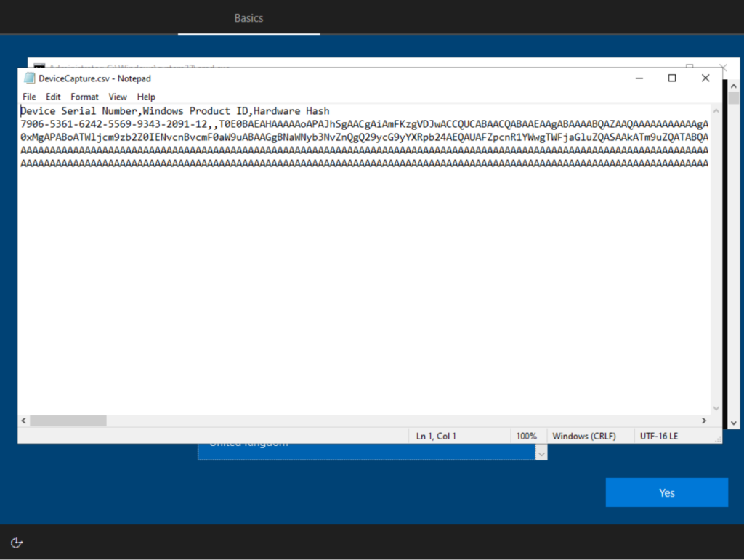744x560 pixels.
Task: Click the Yes button
Action: (666, 492)
